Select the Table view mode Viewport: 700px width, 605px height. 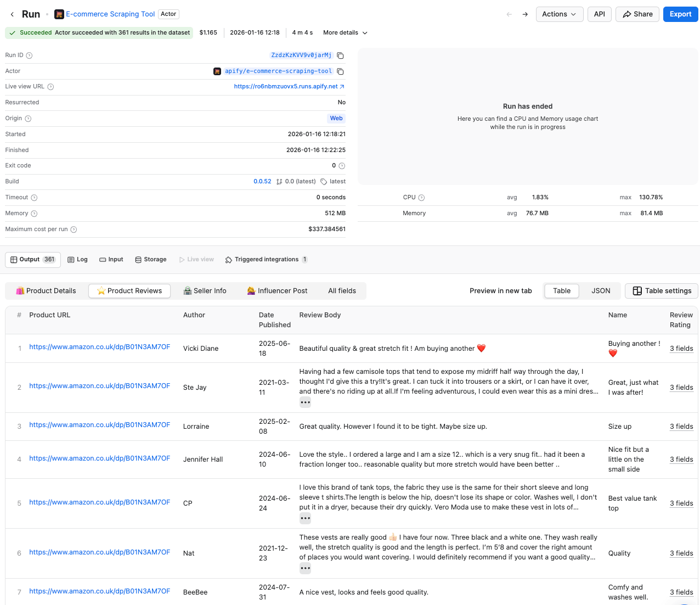pos(561,291)
